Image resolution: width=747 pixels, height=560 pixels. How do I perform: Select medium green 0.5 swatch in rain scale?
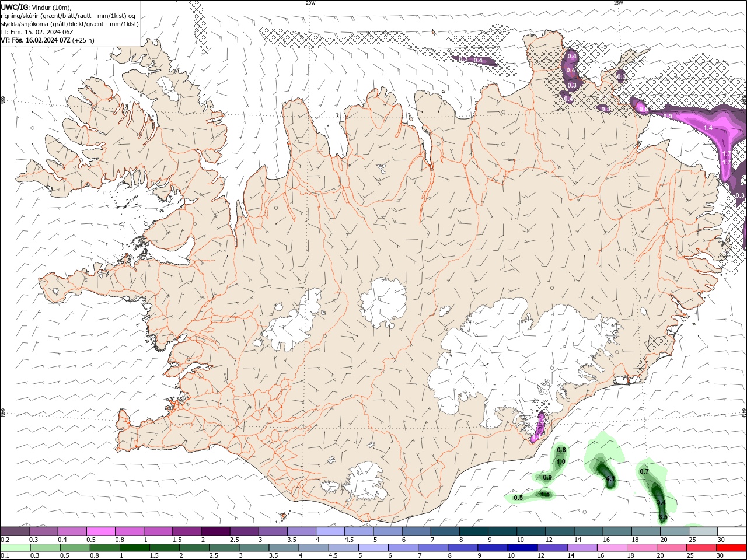75,548
